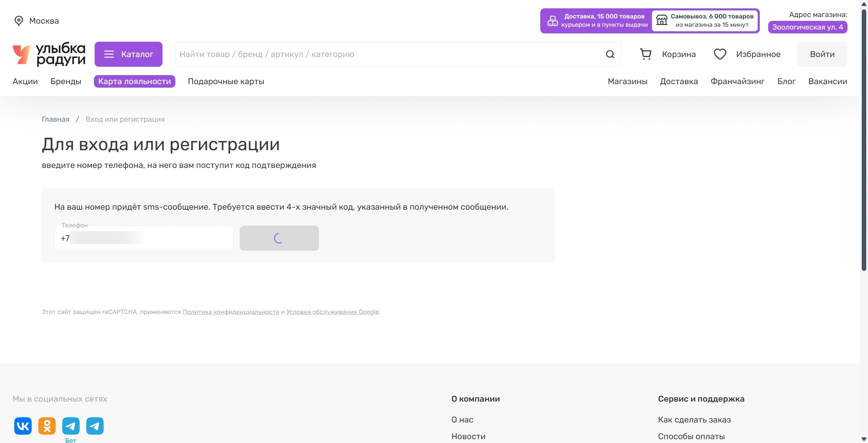Open Карта лояльности page
Image resolution: width=868 pixels, height=443 pixels.
(x=135, y=81)
